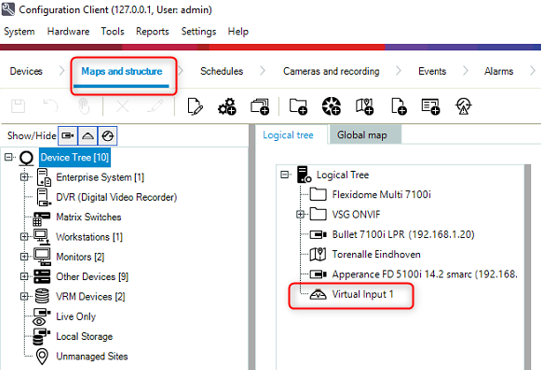Image resolution: width=541 pixels, height=370 pixels.
Task: Select Apperance FD 5100i camera
Action: pyautogui.click(x=425, y=274)
